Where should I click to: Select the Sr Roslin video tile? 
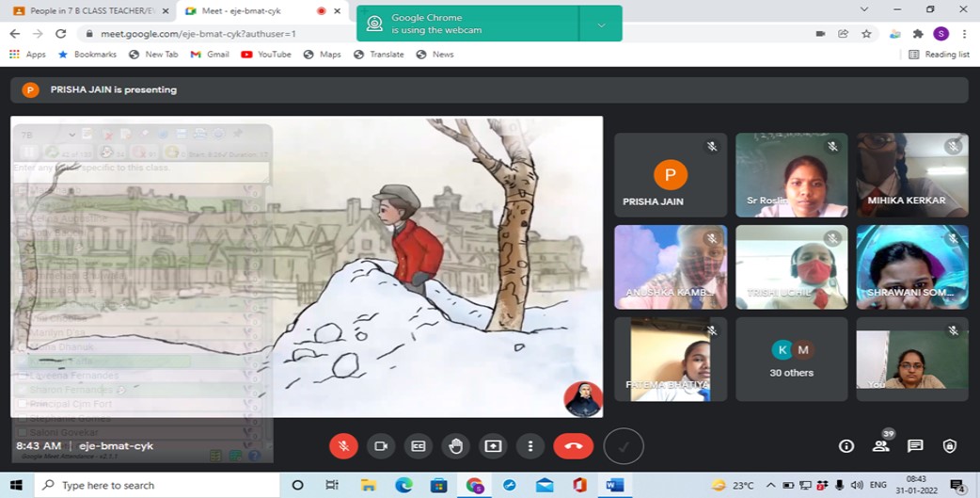tap(791, 175)
